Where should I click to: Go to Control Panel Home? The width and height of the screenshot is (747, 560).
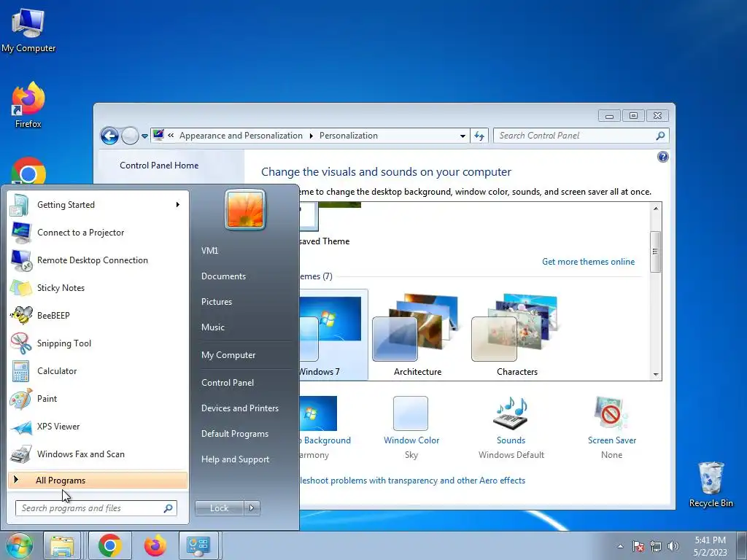click(x=159, y=166)
